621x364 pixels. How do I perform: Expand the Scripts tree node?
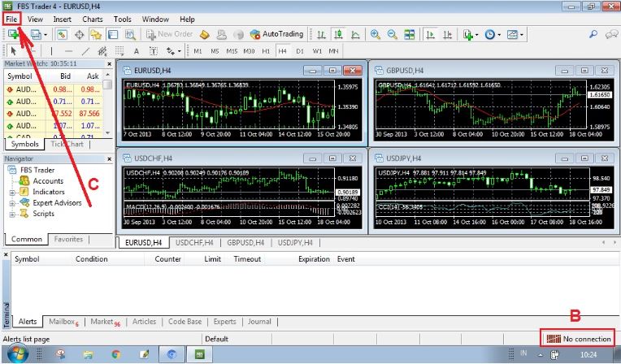(12, 214)
